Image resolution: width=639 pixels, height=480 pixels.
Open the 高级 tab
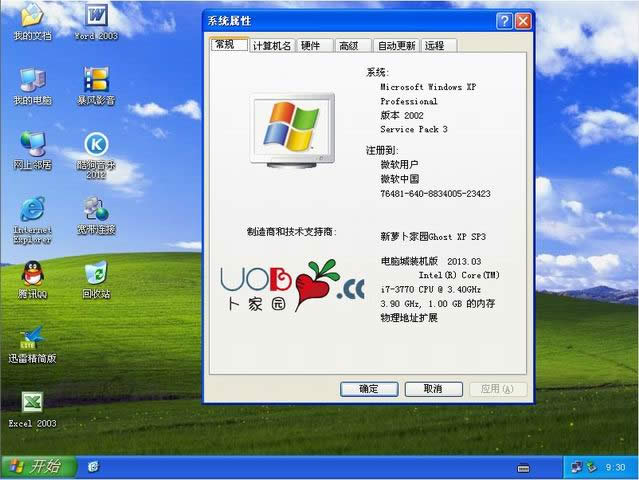click(x=348, y=45)
